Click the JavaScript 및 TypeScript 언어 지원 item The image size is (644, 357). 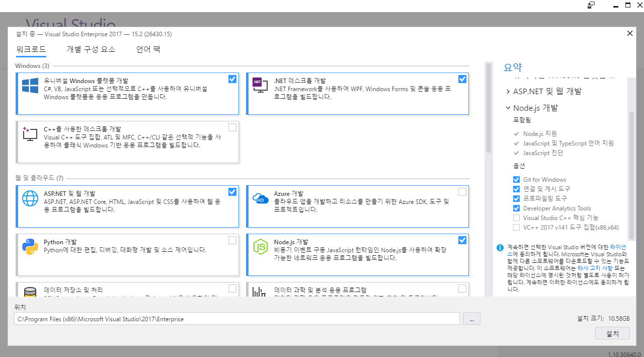569,144
